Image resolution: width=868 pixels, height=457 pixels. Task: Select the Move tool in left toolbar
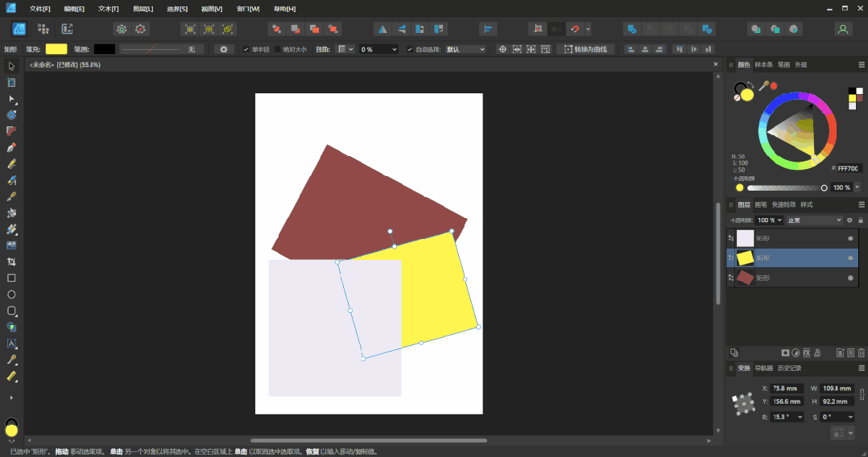(x=11, y=67)
